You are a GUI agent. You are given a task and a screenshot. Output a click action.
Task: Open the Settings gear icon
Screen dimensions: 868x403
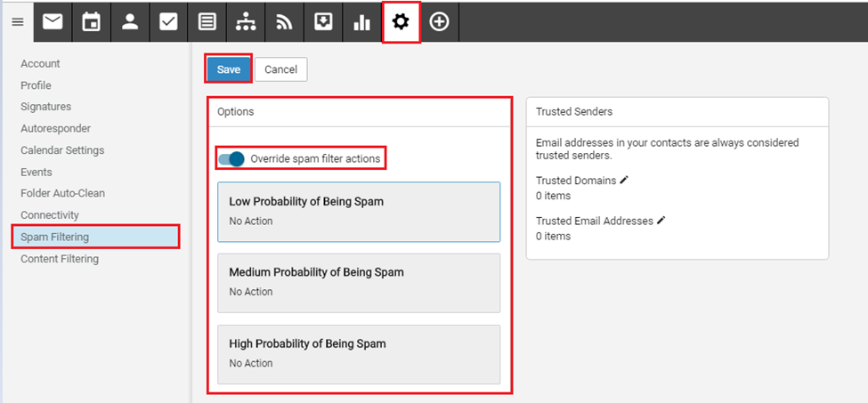401,22
